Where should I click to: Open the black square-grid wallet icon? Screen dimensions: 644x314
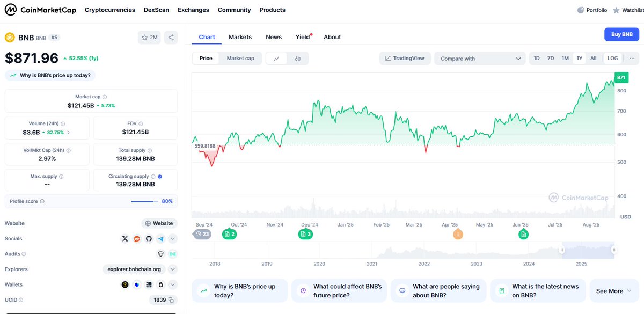point(149,284)
